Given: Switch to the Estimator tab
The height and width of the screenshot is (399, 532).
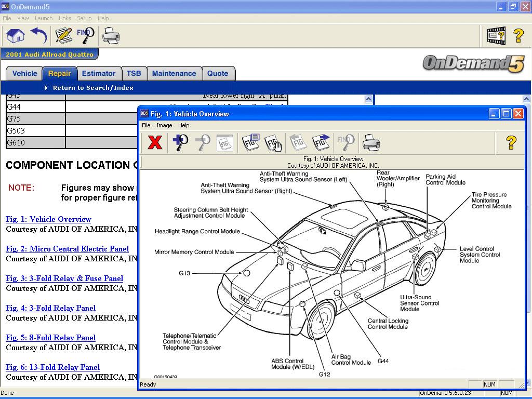Looking at the screenshot, I should coord(99,74).
